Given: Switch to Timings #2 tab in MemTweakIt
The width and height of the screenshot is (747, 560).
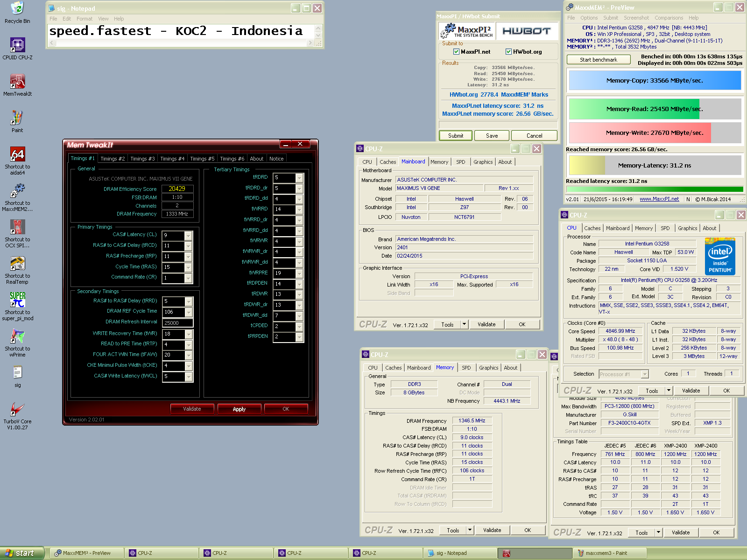Looking at the screenshot, I should [113, 159].
